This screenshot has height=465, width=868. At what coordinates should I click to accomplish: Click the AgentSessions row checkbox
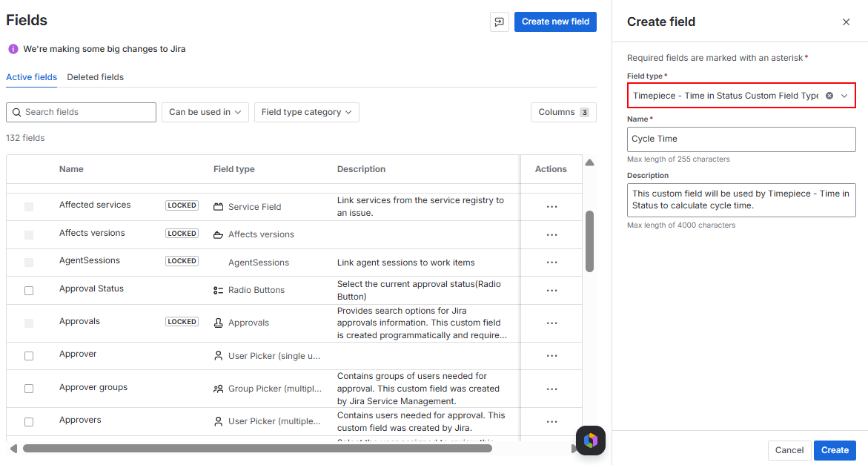29,263
